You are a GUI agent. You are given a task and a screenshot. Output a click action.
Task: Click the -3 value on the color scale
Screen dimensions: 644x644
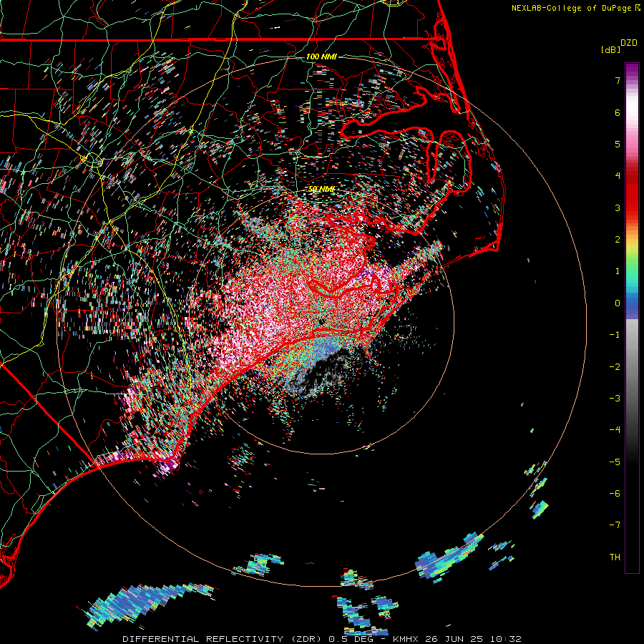tap(615, 399)
